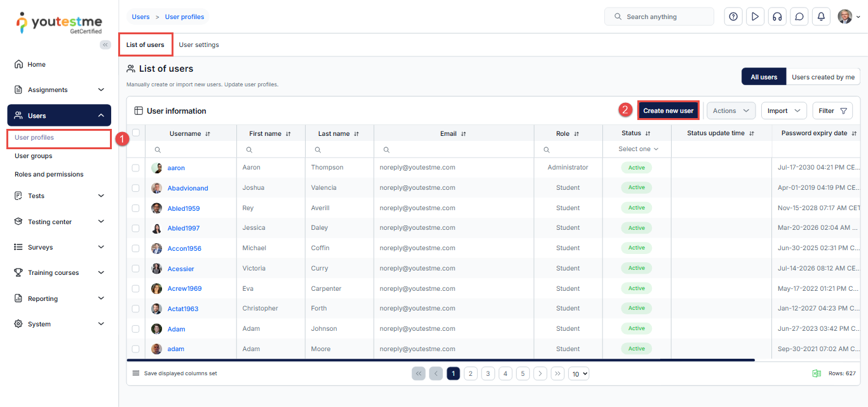Image resolution: width=868 pixels, height=407 pixels.
Task: Open the Status 'Select one' filter dropdown
Action: pos(639,149)
